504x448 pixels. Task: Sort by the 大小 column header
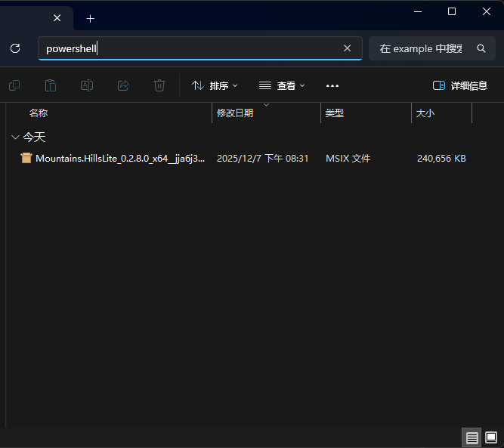tap(425, 113)
